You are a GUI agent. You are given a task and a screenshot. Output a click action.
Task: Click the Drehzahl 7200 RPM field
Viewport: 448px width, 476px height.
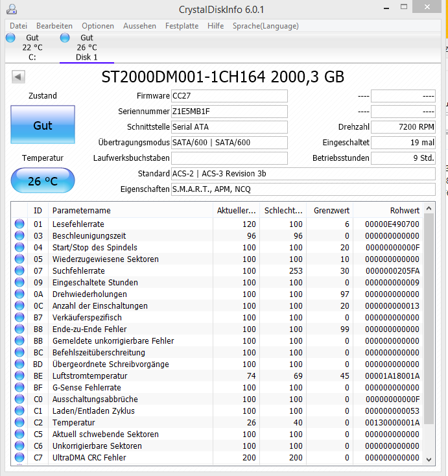(x=403, y=127)
